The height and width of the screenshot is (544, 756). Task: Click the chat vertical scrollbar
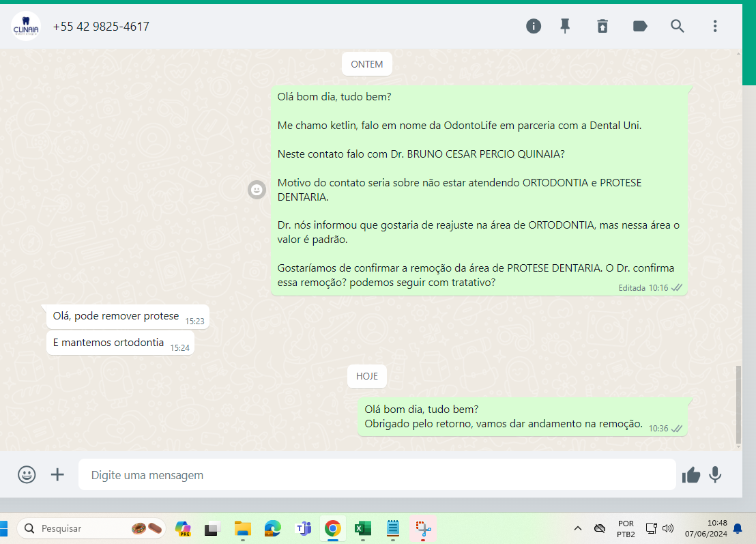coord(738,405)
